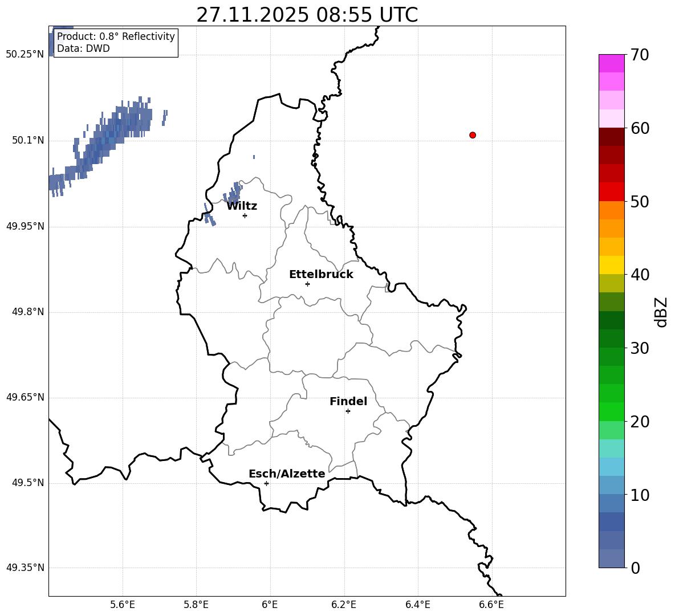The image size is (675, 616).
Task: Click the Wiltz city label
Action: click(242, 206)
